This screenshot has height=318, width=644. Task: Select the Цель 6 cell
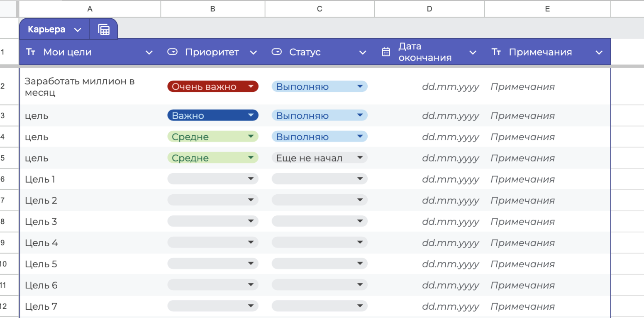[90, 285]
